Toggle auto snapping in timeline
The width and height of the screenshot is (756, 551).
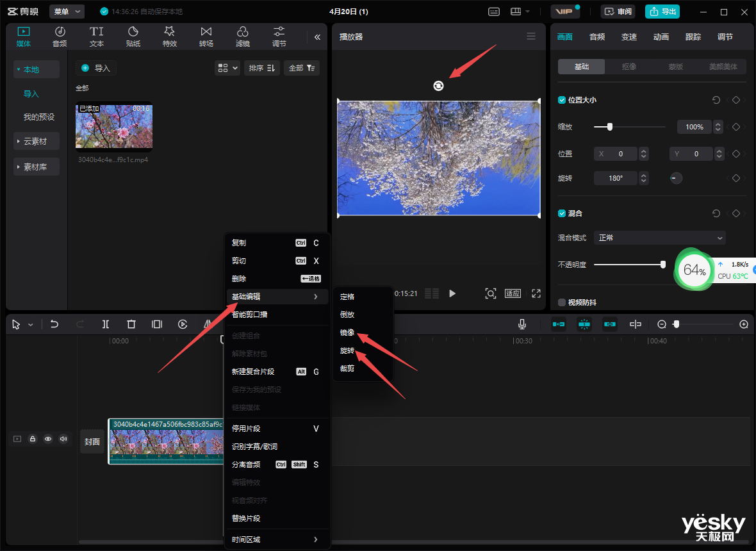pyautogui.click(x=584, y=324)
